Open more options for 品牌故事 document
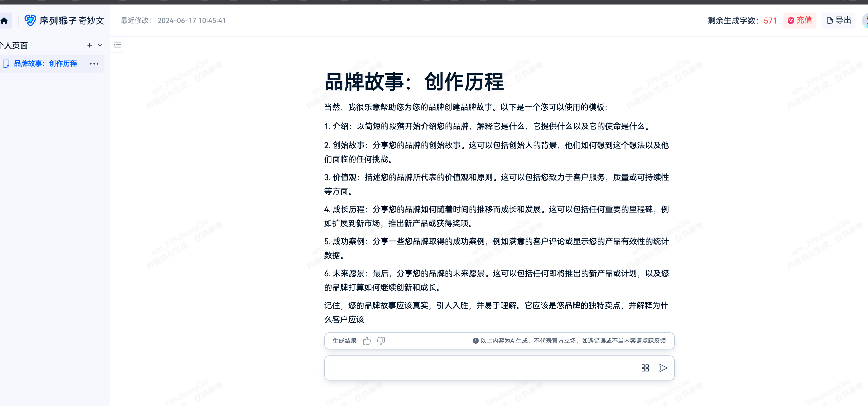868x406 pixels. coord(94,64)
